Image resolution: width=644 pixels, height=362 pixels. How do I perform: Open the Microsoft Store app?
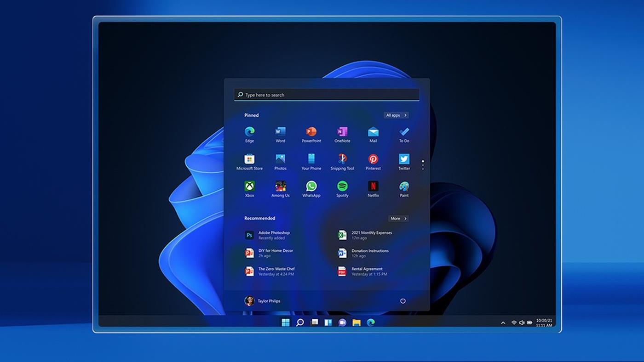249,159
